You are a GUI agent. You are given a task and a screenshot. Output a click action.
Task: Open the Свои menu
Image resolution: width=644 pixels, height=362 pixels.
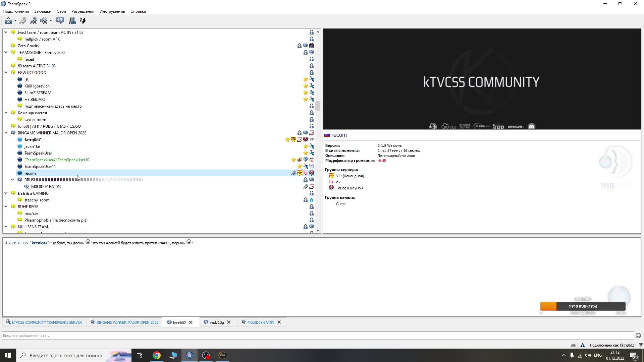[x=61, y=11]
